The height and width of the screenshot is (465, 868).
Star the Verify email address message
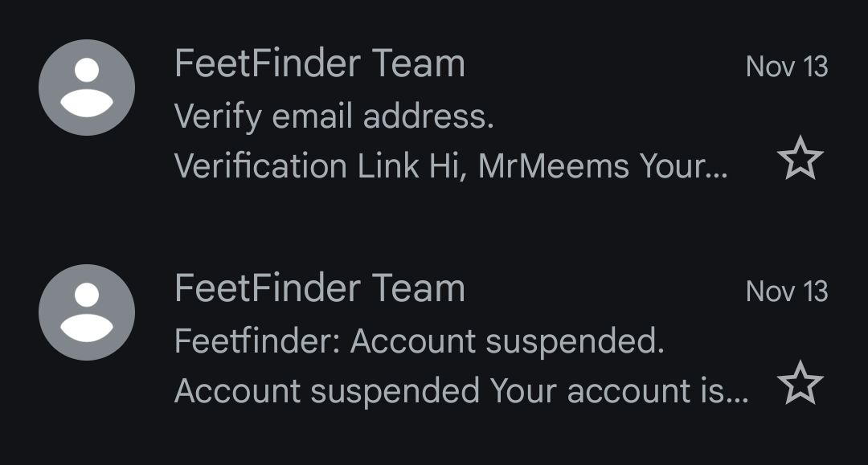pyautogui.click(x=800, y=158)
